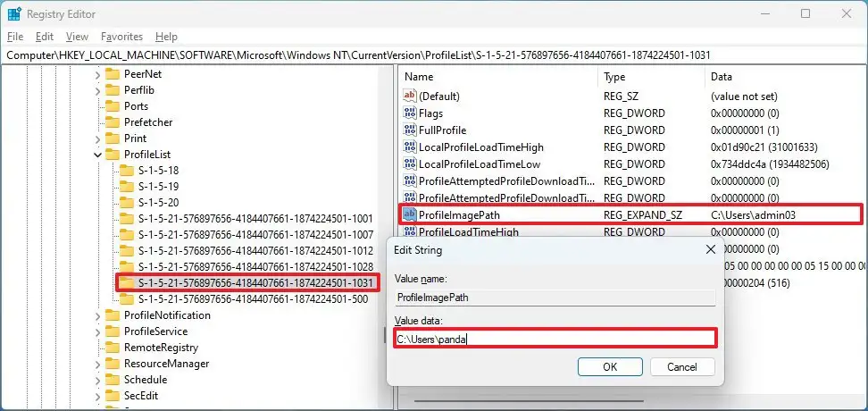868x411 pixels.
Task: Select the key ending in 1012
Action: [255, 251]
